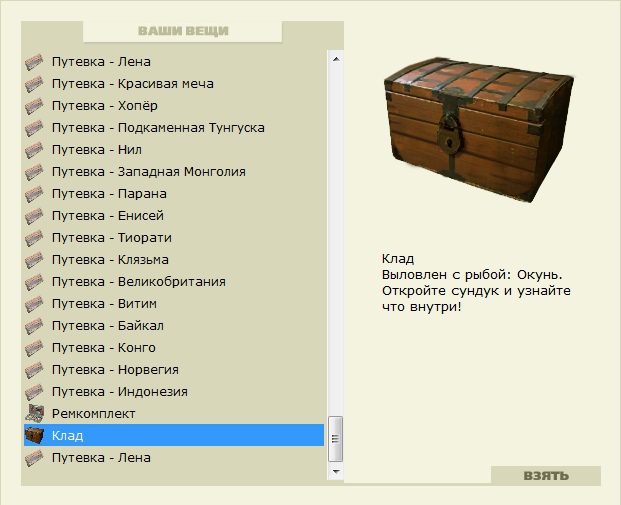Click the ticket icon beside Путевка - Енисей
Image resolution: width=621 pixels, height=505 pixels.
(34, 216)
